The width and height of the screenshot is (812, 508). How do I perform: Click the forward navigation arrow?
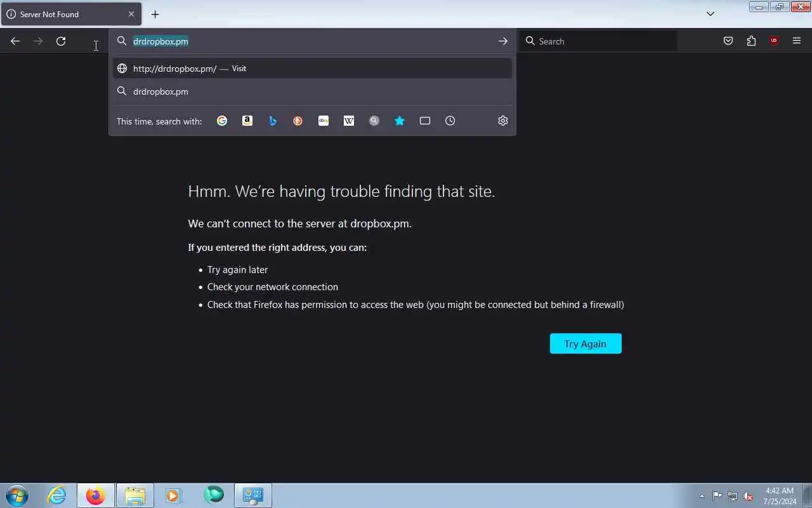(38, 41)
